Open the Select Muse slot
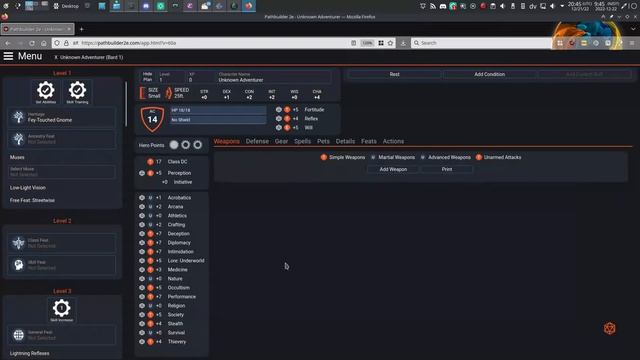This screenshot has height=360, width=640. pyautogui.click(x=62, y=172)
